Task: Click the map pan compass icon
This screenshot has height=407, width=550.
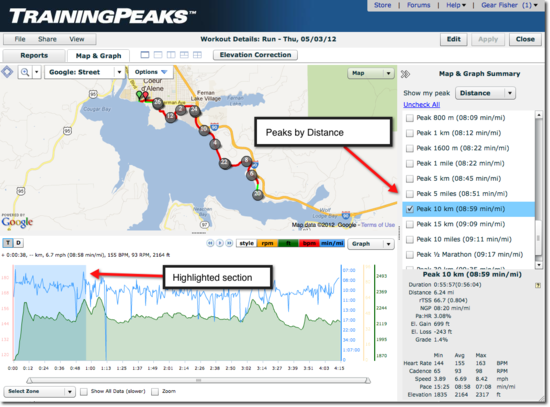Action: (x=7, y=72)
